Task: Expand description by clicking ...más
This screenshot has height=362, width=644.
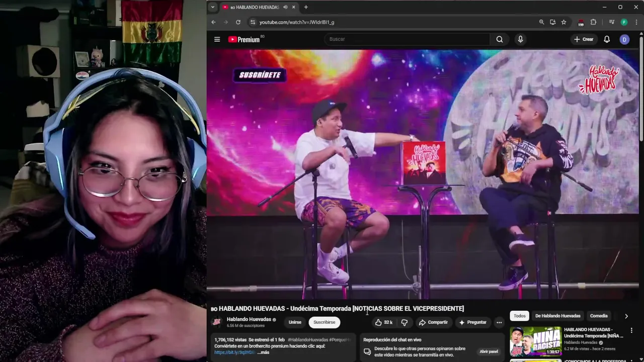Action: pos(263,352)
